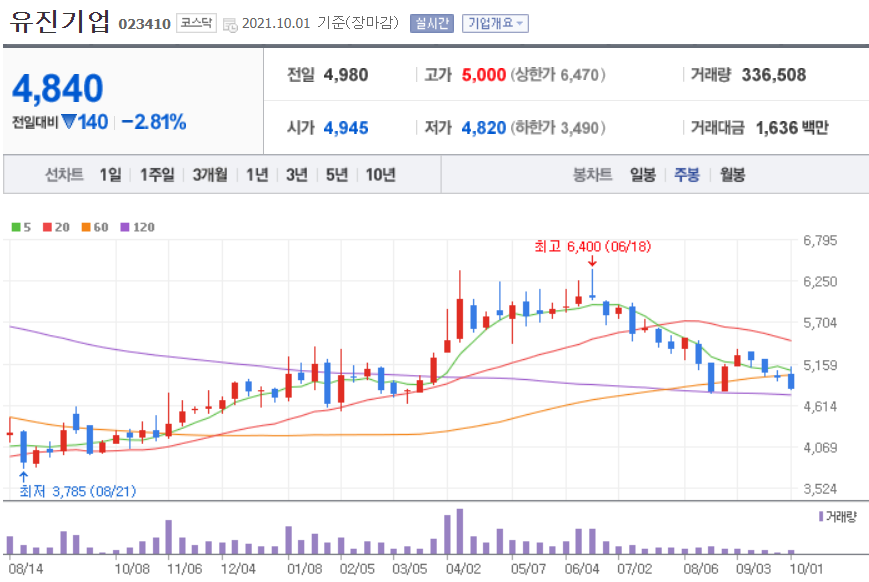Switch chart period to 1주일
Image resolution: width=869 pixels, height=582 pixels.
click(x=156, y=173)
